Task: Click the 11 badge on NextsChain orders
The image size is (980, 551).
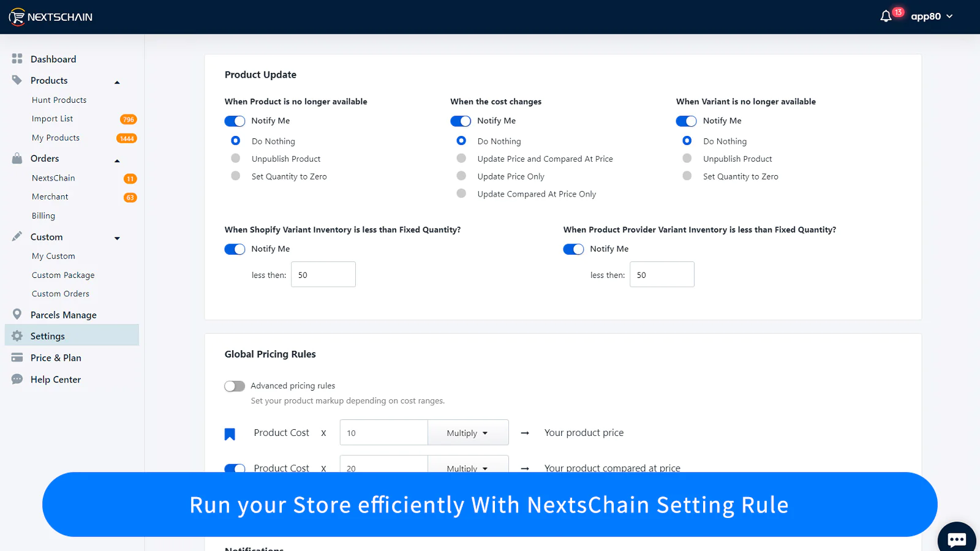Action: [x=130, y=179]
